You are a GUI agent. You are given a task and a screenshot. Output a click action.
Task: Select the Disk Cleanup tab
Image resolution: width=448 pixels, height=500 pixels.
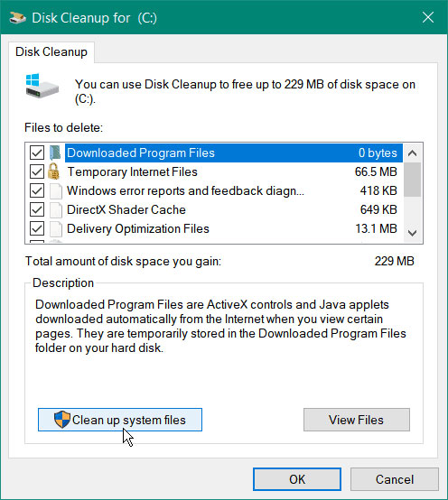coord(51,52)
